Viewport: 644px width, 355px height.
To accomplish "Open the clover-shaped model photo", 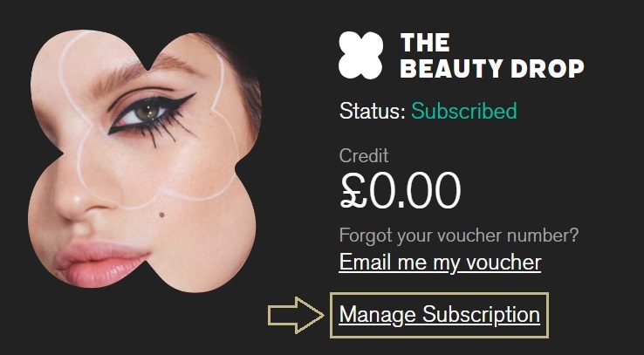I will [x=145, y=160].
